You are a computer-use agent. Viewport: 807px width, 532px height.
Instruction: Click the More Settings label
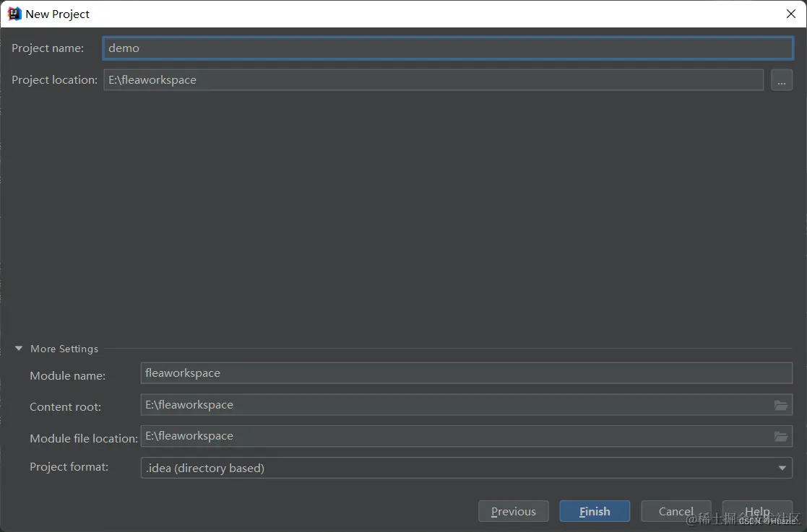64,349
